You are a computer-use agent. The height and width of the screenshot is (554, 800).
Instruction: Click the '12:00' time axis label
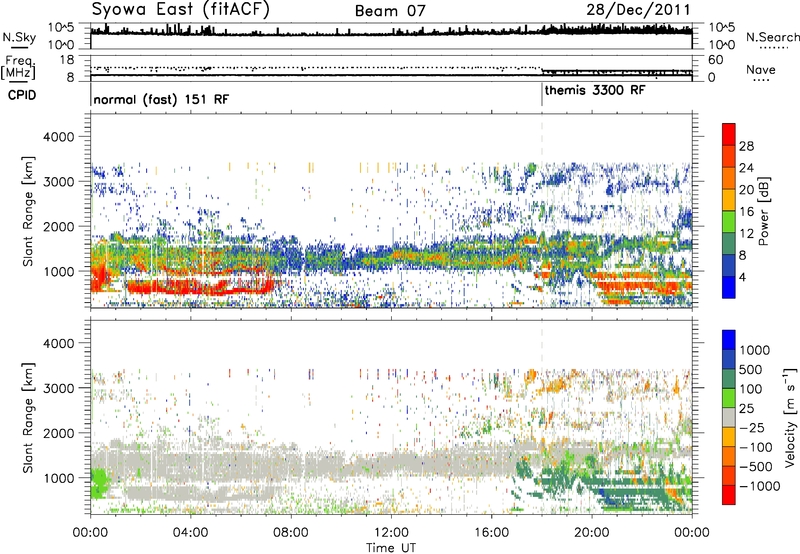[391, 533]
